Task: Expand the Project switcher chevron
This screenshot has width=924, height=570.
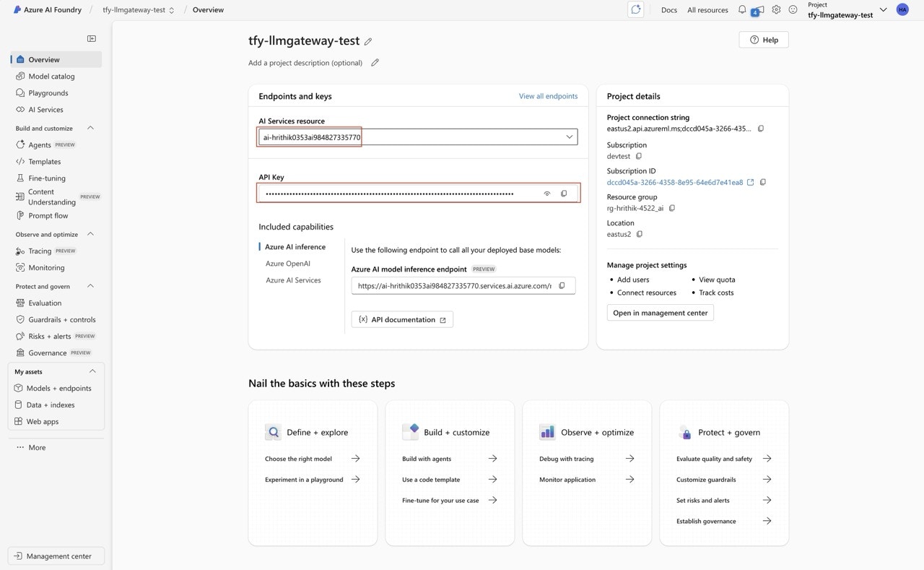Action: 883,10
